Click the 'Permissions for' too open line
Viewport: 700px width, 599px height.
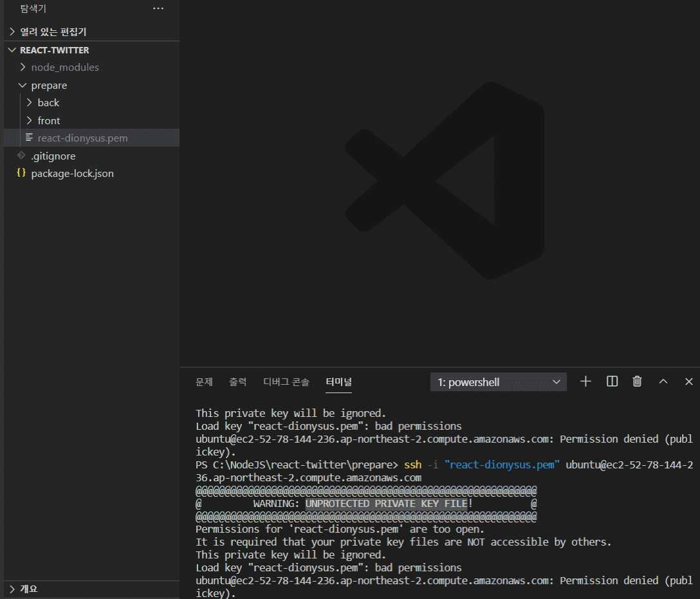(340, 530)
